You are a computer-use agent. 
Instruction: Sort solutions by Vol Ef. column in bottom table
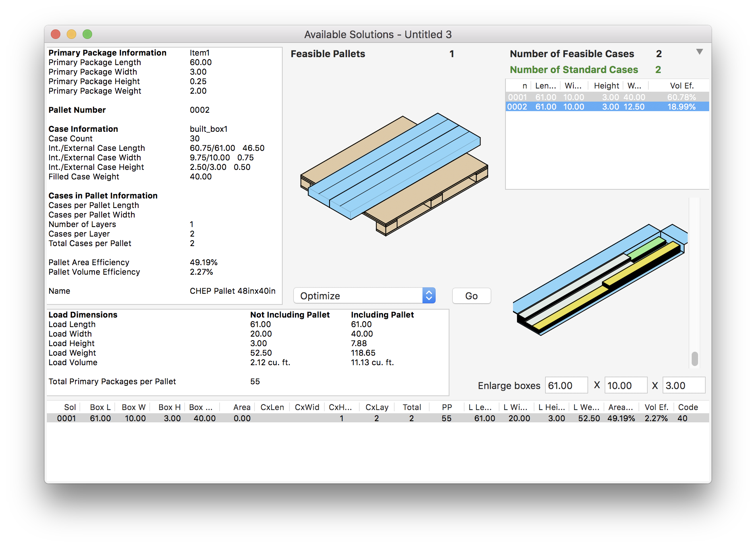click(656, 407)
